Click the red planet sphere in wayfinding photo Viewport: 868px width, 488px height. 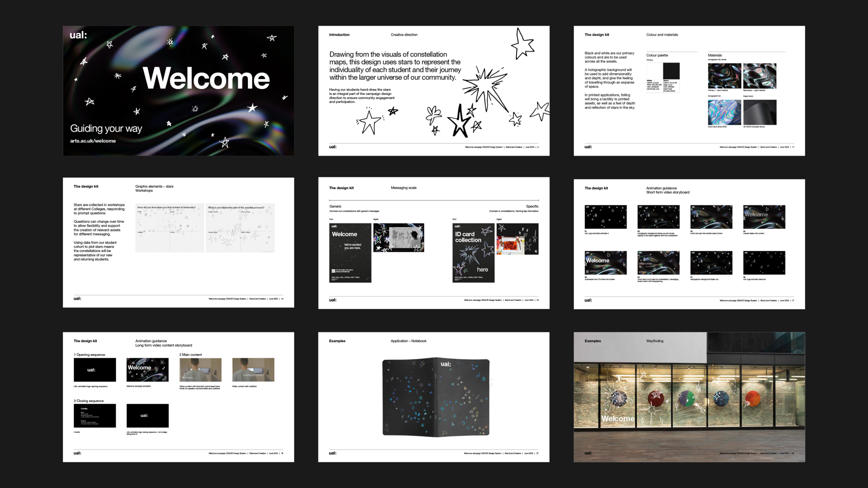point(752,399)
